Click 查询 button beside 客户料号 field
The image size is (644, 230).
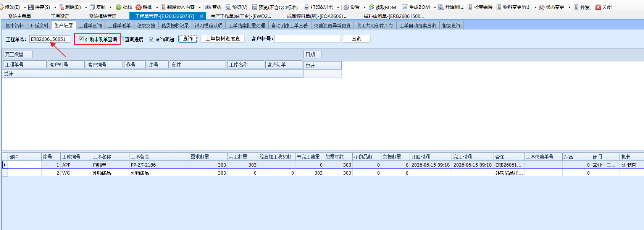point(357,39)
